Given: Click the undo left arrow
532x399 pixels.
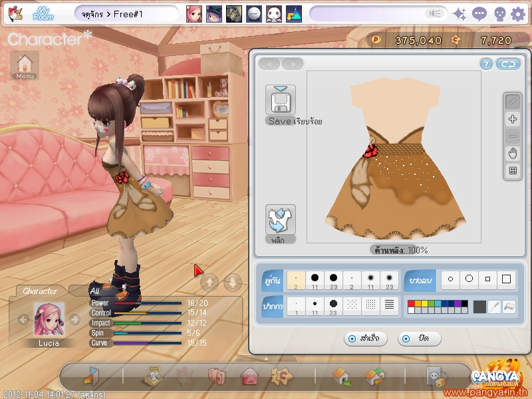Looking at the screenshot, I should 269,64.
